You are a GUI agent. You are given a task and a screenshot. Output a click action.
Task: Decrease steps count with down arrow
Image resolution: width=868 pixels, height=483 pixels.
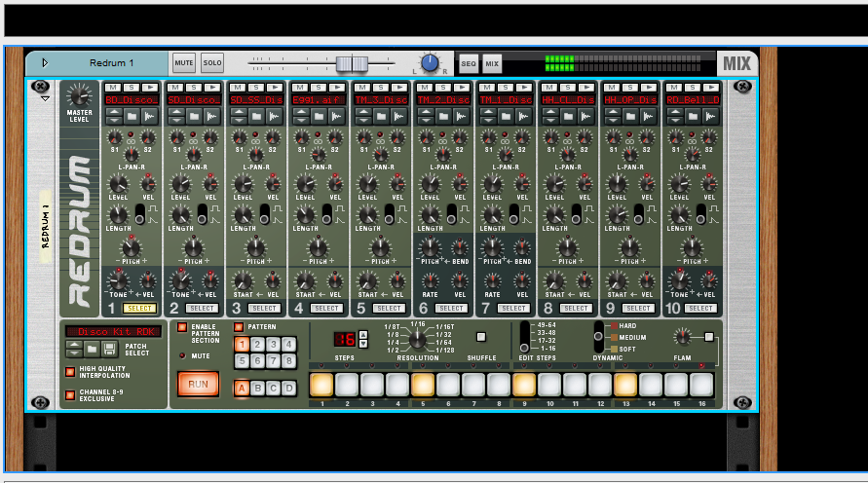click(x=363, y=344)
